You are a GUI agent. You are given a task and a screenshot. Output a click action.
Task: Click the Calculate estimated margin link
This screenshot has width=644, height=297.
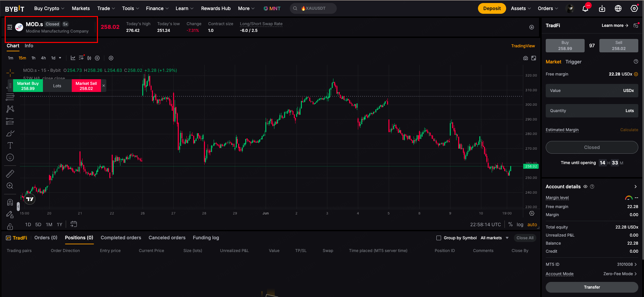pos(629,130)
